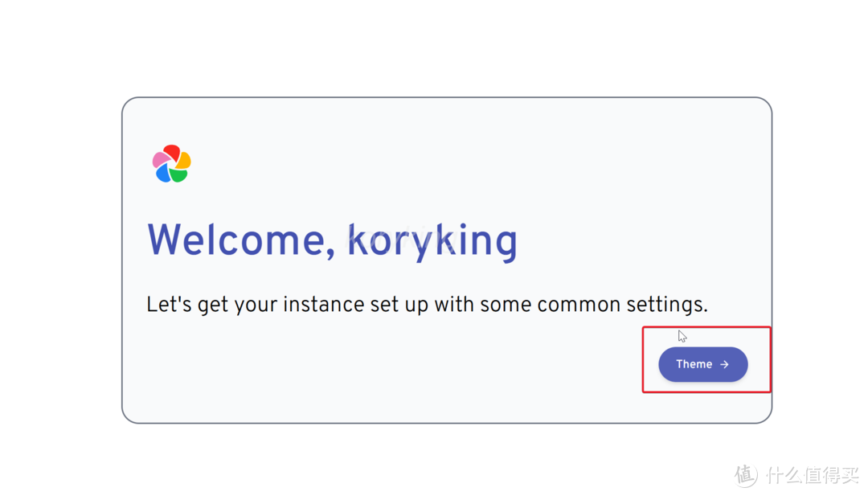Click the yellow petal of the logo
868x496 pixels.
(x=184, y=161)
